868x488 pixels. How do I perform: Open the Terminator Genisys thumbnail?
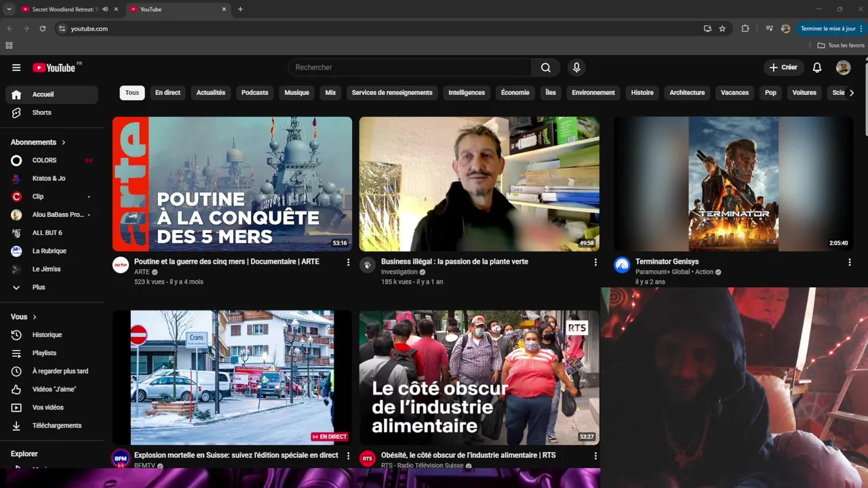pos(734,184)
